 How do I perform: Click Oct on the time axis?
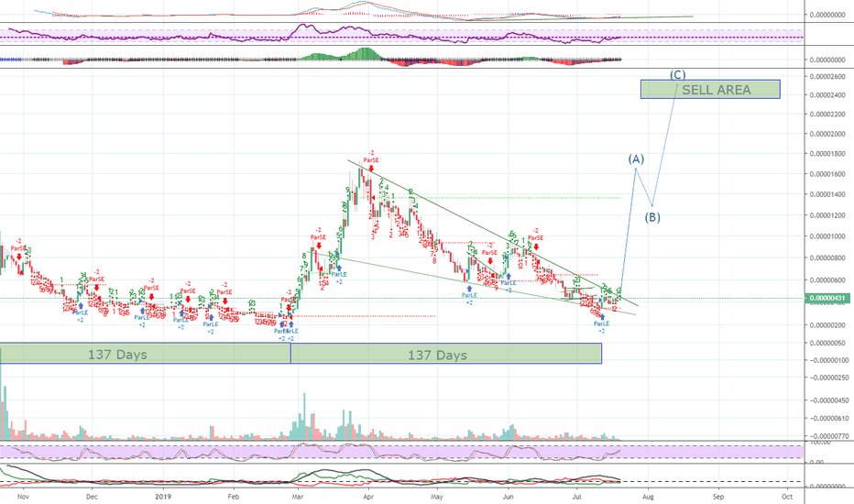click(x=786, y=497)
